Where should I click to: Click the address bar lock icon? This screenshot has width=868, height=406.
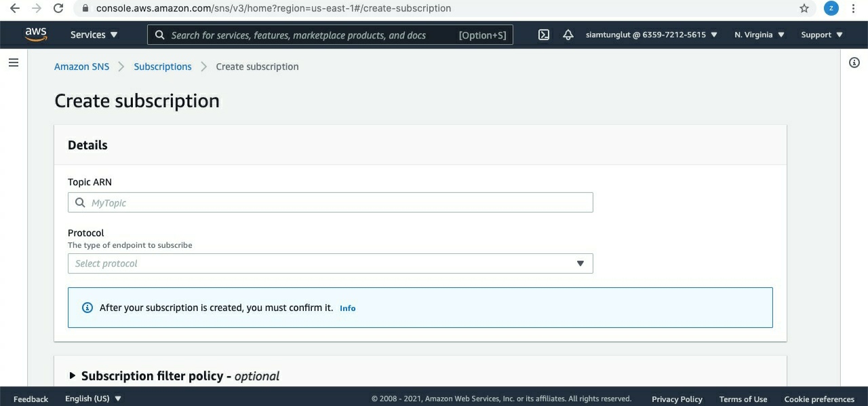(x=85, y=9)
